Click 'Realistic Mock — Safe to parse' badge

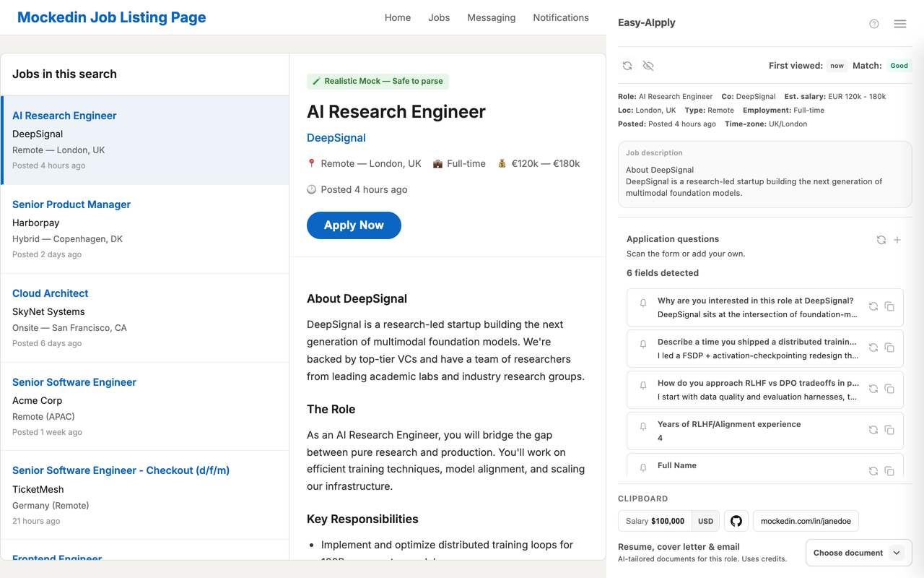pyautogui.click(x=378, y=81)
